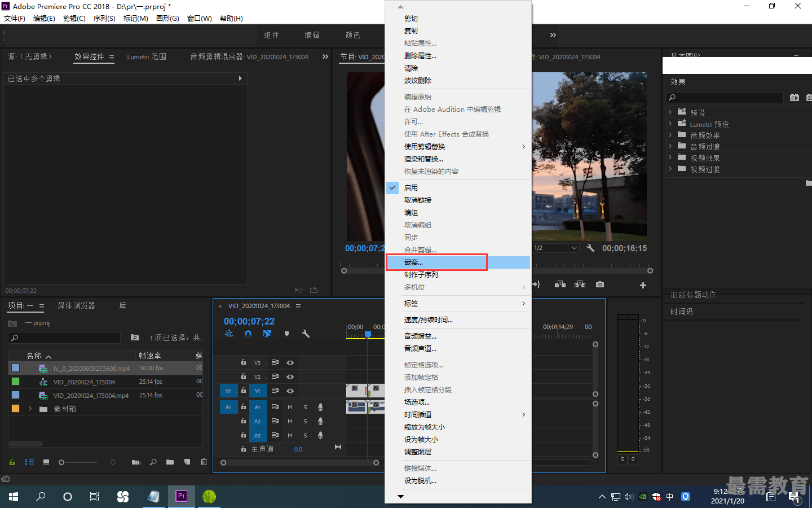Viewport: 812px width, 508px height.
Task: Toggle V1 track output eye
Action: [290, 391]
